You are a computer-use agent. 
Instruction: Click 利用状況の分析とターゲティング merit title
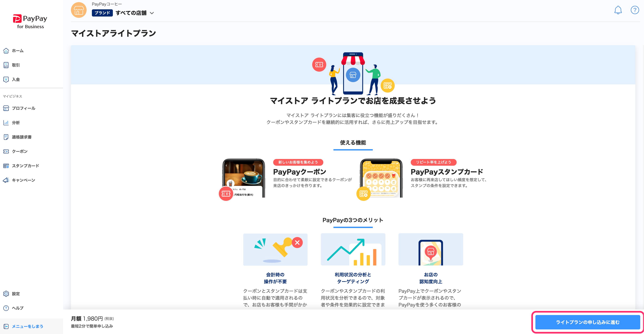coord(353,278)
